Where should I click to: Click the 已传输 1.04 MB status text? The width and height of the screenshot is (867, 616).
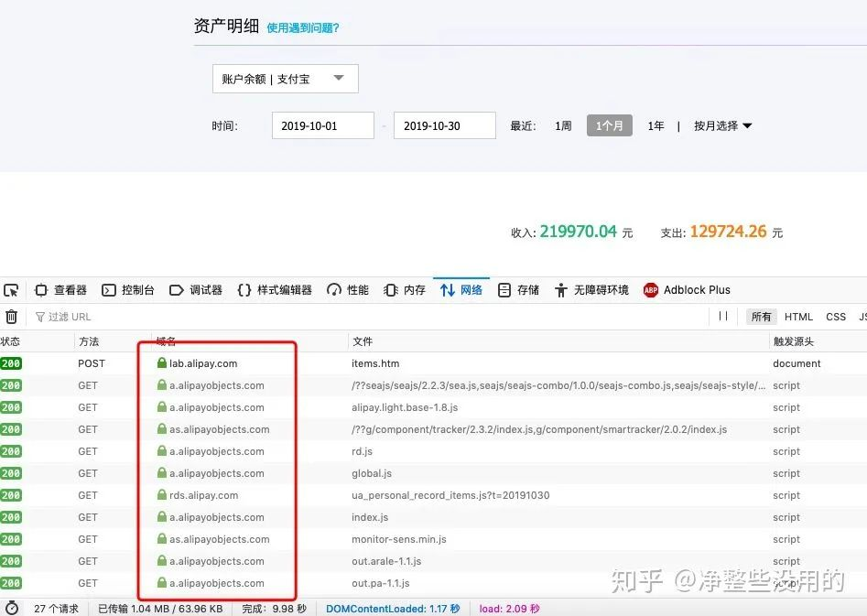click(x=160, y=609)
